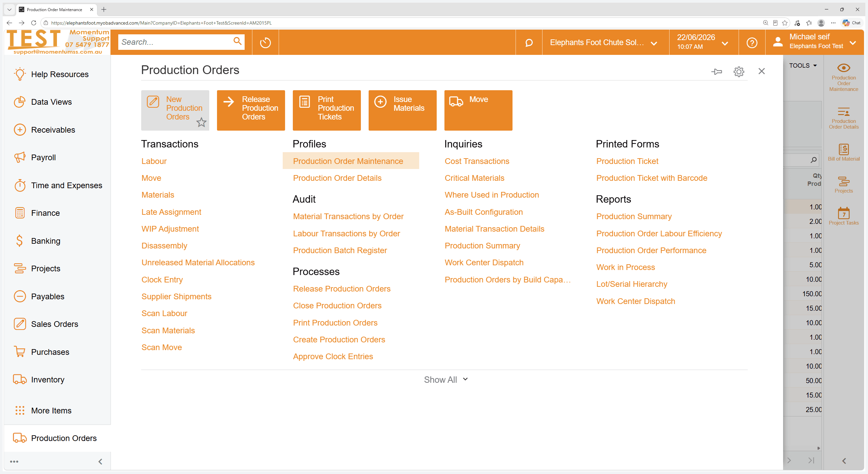Select Production Orders sidebar item
The width and height of the screenshot is (868, 474).
click(x=57, y=438)
